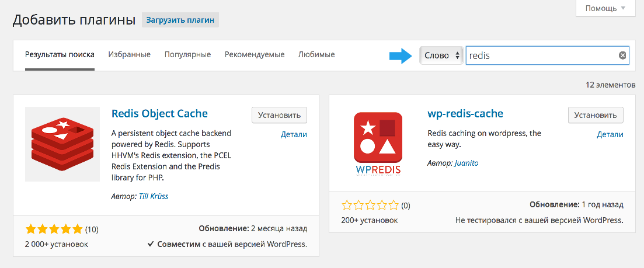Open the Слово search type dropdown
The height and width of the screenshot is (268, 644).
(x=441, y=55)
